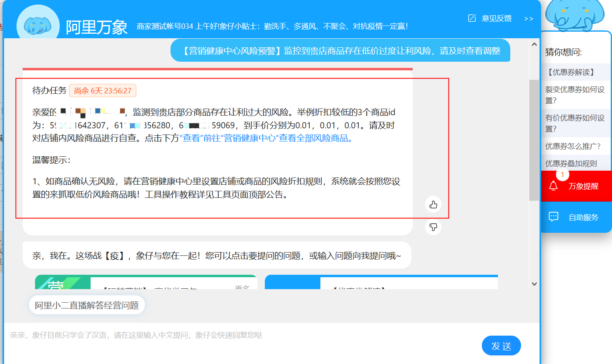Screen dimensions: 612x364
Task: Click the thumbs-down icon below the risk message
Action: (433, 227)
